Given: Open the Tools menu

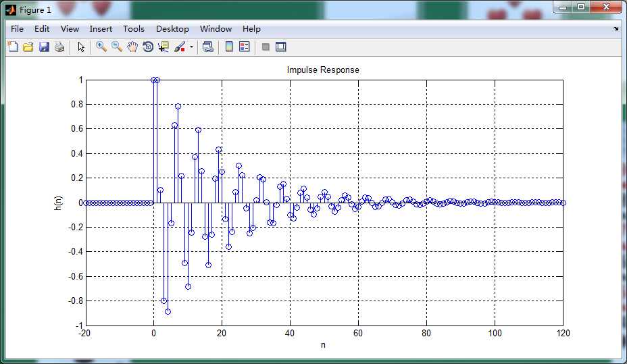Looking at the screenshot, I should (x=134, y=29).
